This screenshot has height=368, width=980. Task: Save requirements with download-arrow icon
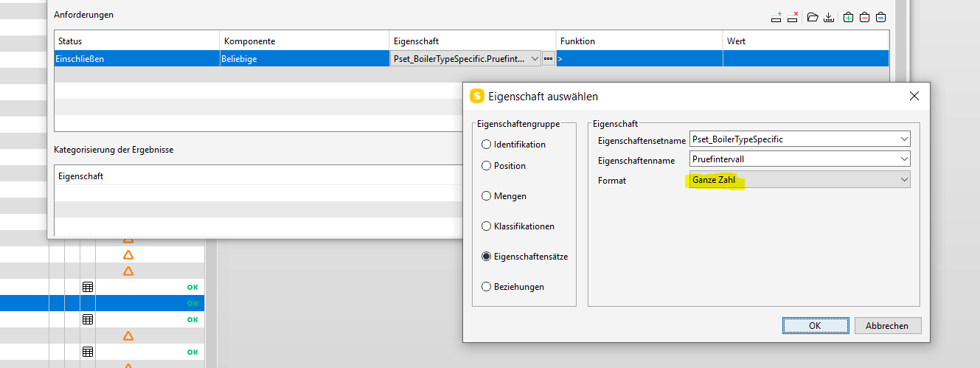click(x=829, y=17)
